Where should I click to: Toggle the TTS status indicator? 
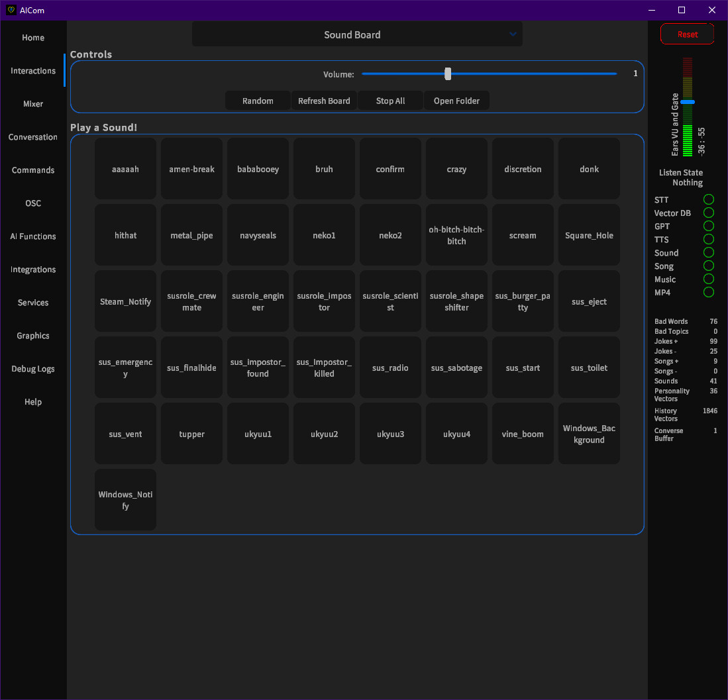pos(709,239)
